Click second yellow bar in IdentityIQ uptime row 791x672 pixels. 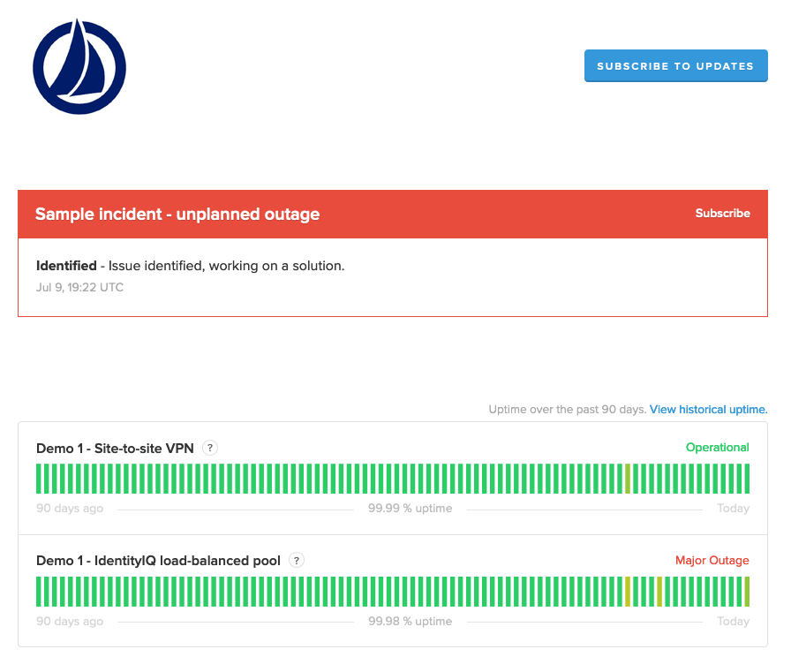tap(659, 592)
